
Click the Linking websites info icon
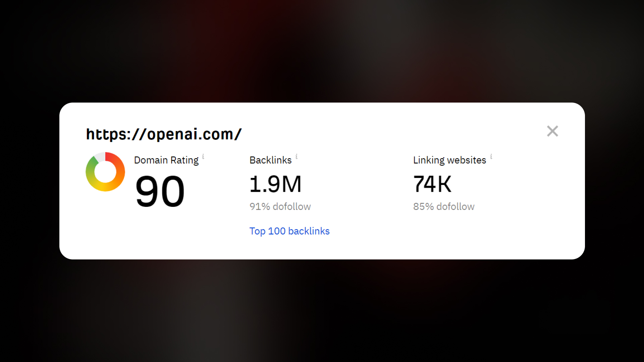pyautogui.click(x=491, y=157)
